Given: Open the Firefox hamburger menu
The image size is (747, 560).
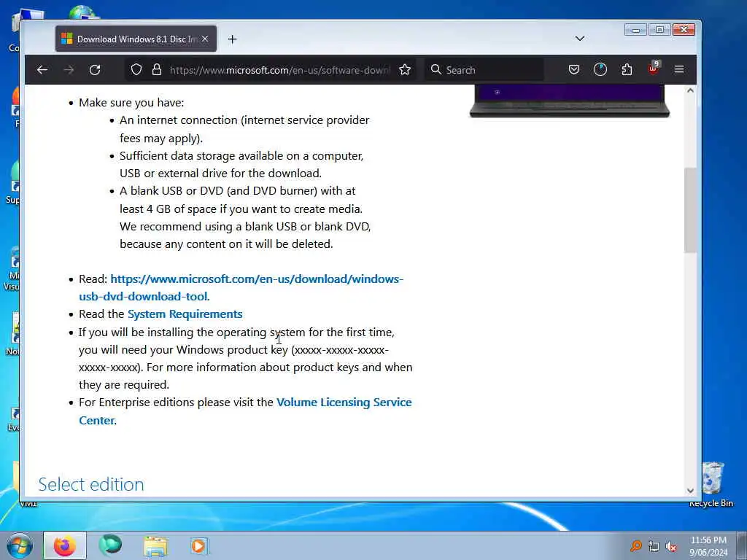Looking at the screenshot, I should point(679,70).
